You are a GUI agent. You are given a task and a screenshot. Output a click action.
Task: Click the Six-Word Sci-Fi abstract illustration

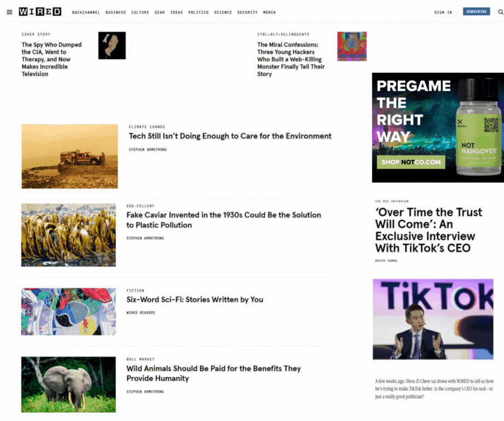[68, 312]
